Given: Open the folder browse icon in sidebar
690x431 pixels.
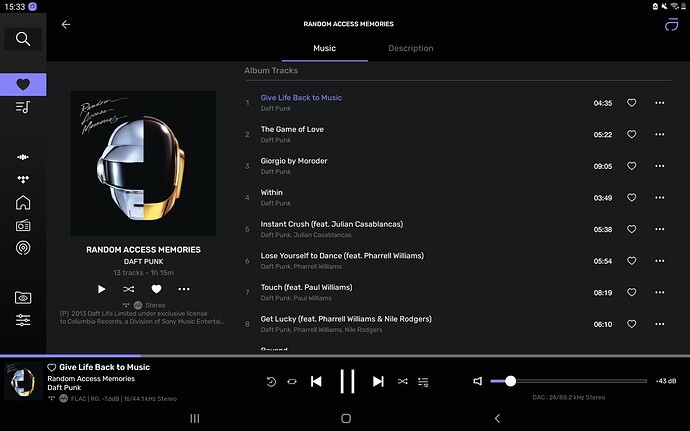Looking at the screenshot, I should (23, 298).
